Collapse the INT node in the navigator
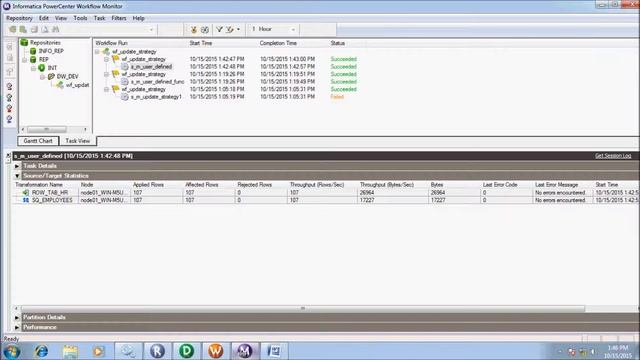Screen dimensions: 640x360 [x=33, y=68]
